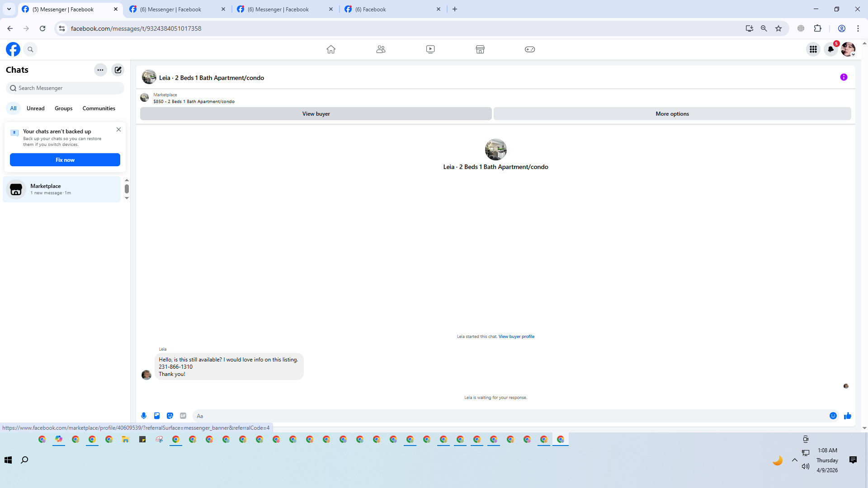Open the sticker picker icon
Screen dimensions: 868x488
[170, 416]
